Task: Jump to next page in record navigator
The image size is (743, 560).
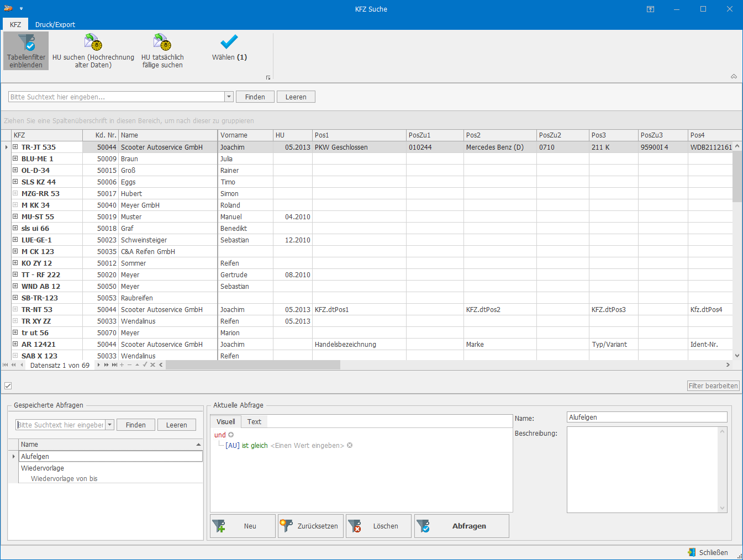Action: pyautogui.click(x=107, y=365)
